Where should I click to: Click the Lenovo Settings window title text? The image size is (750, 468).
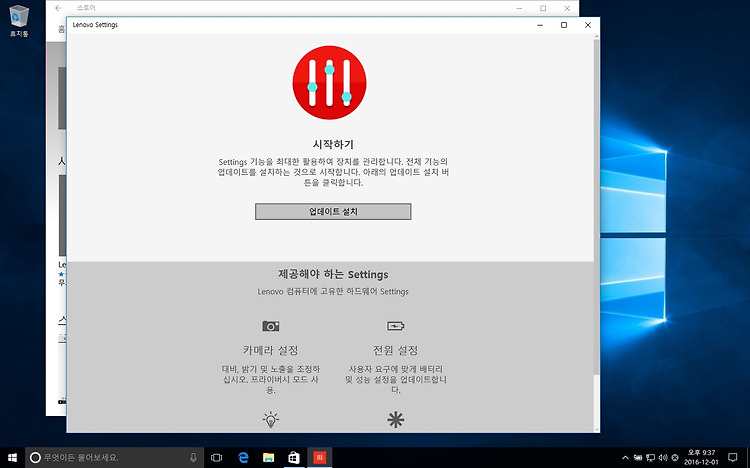[x=95, y=25]
